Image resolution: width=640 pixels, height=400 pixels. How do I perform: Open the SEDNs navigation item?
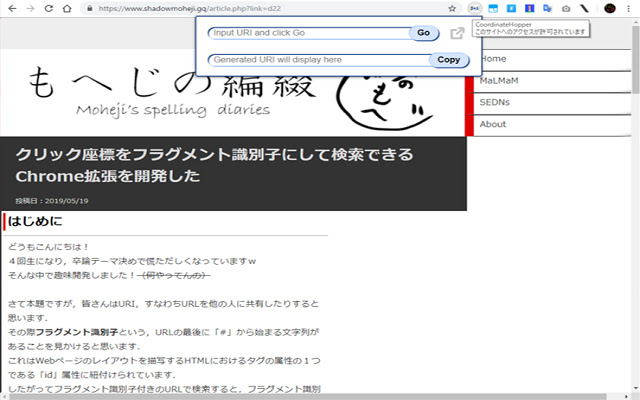pyautogui.click(x=552, y=102)
